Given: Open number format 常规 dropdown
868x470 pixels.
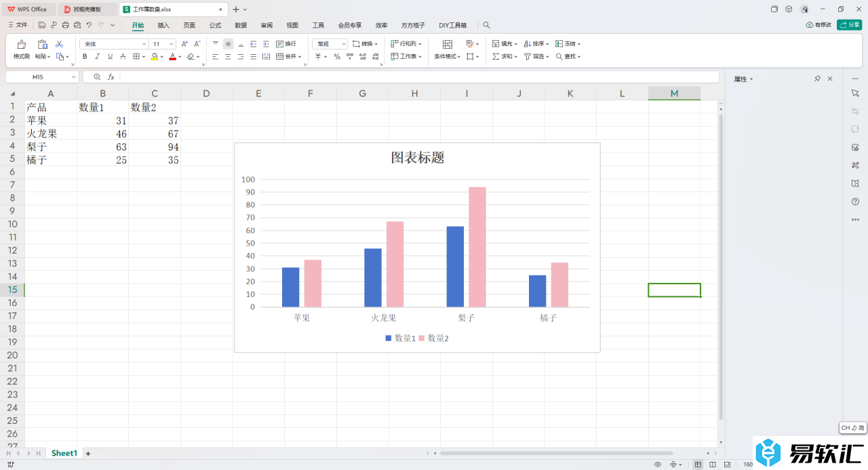Looking at the screenshot, I should pos(330,44).
